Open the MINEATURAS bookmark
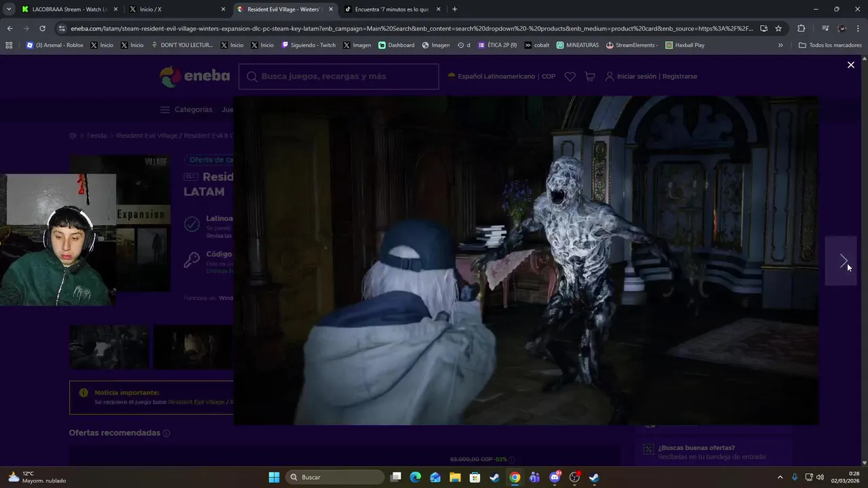 (x=578, y=45)
